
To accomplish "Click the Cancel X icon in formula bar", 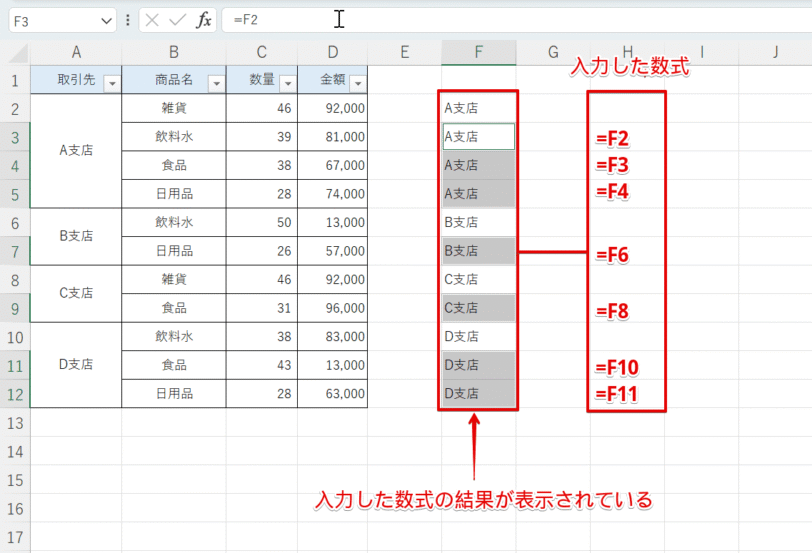I will click(152, 20).
